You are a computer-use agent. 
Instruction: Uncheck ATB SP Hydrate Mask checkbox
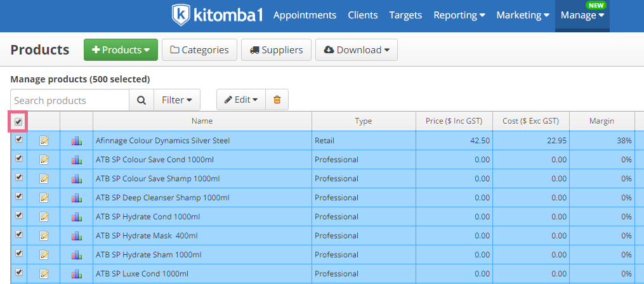18,234
